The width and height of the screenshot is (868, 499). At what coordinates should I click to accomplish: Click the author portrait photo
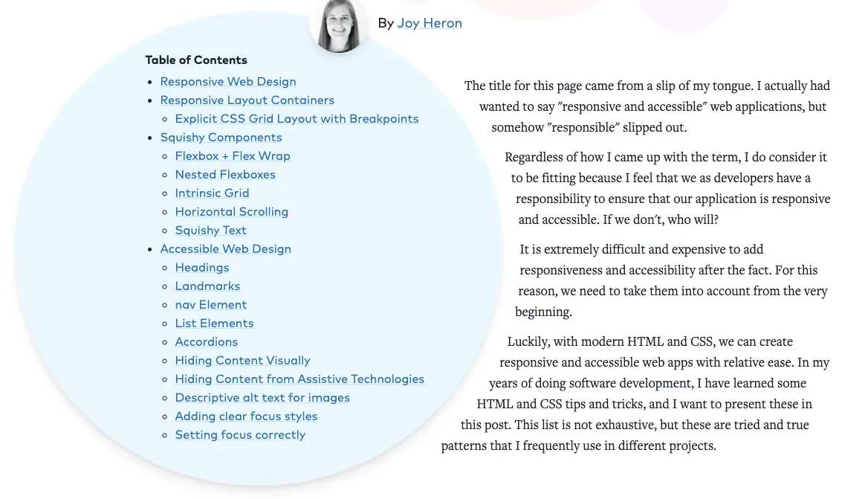tap(338, 25)
